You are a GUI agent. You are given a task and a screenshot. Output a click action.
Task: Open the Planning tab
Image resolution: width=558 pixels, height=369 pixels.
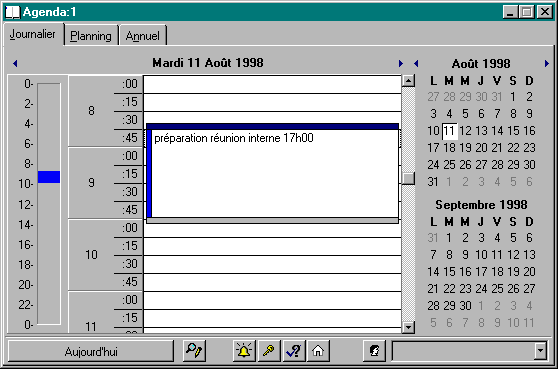pyautogui.click(x=91, y=36)
